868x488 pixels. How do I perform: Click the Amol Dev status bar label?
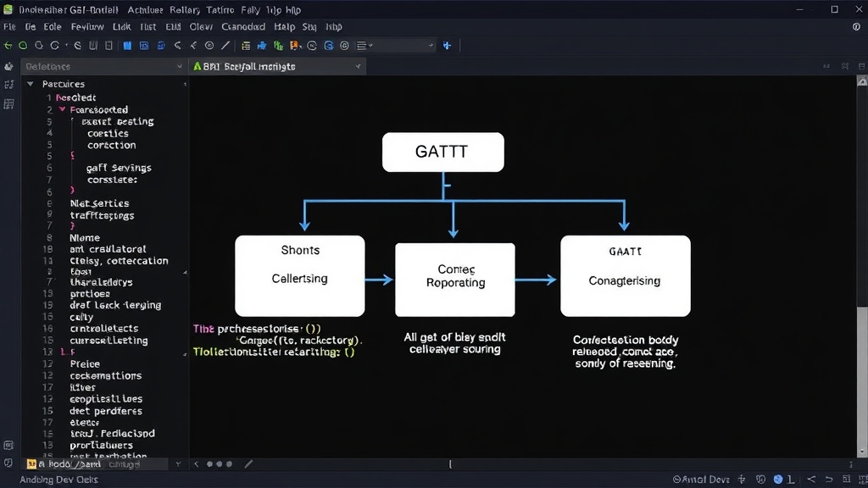point(701,480)
